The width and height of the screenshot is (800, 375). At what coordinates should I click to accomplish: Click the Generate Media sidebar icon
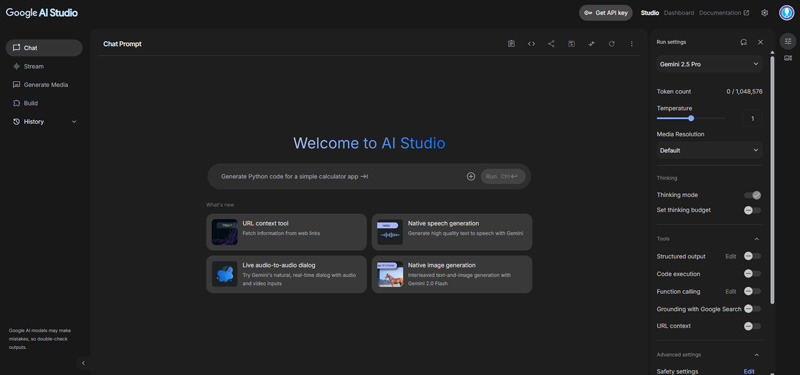click(16, 85)
